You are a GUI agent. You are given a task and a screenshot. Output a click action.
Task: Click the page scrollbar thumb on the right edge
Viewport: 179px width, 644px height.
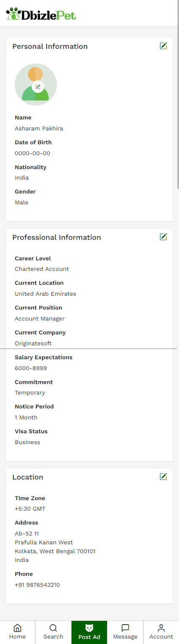point(178,94)
